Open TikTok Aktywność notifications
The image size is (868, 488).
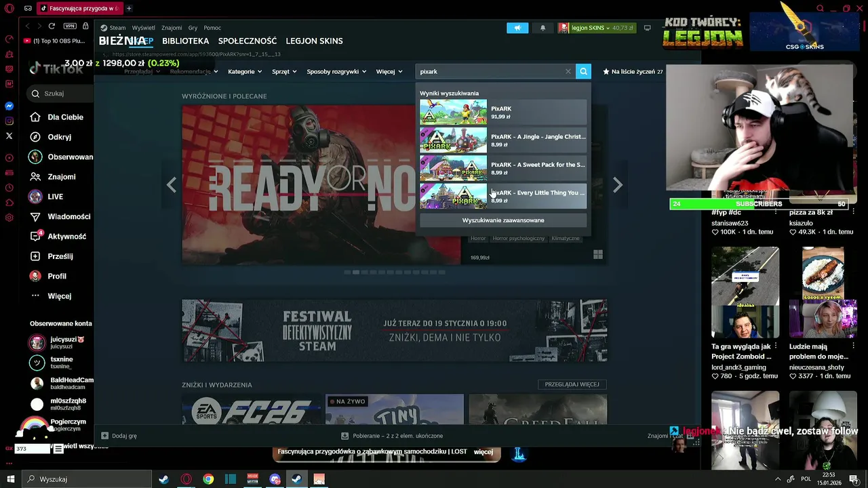pyautogui.click(x=58, y=237)
